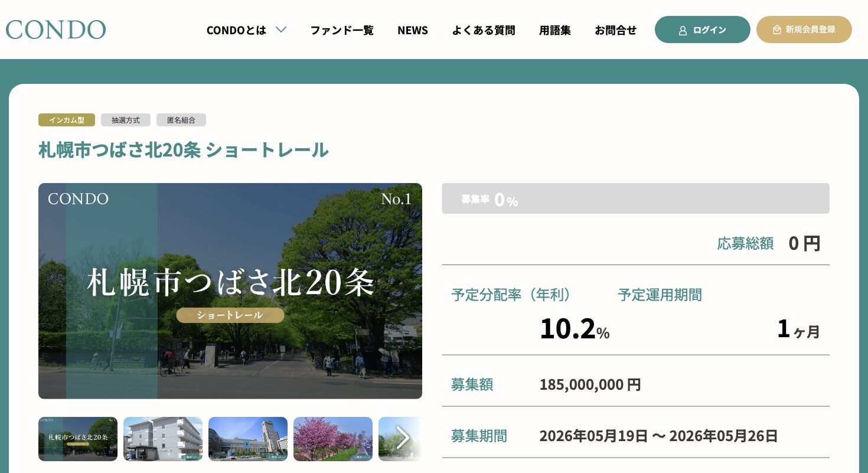Click the 匿名組合 tag

181,120
